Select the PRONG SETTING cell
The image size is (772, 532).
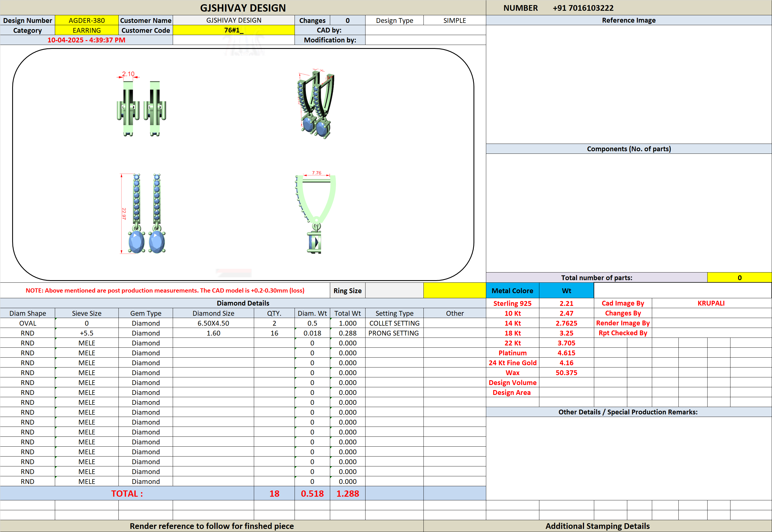(394, 333)
